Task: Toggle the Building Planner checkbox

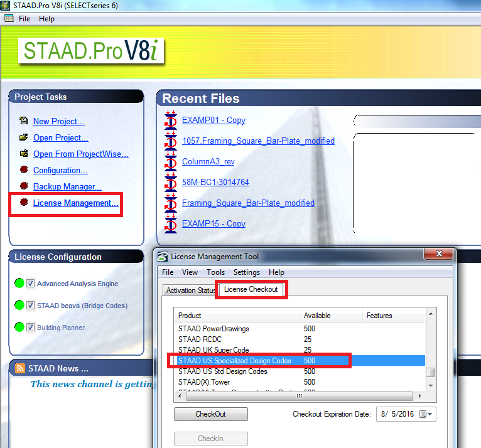Action: coord(30,328)
